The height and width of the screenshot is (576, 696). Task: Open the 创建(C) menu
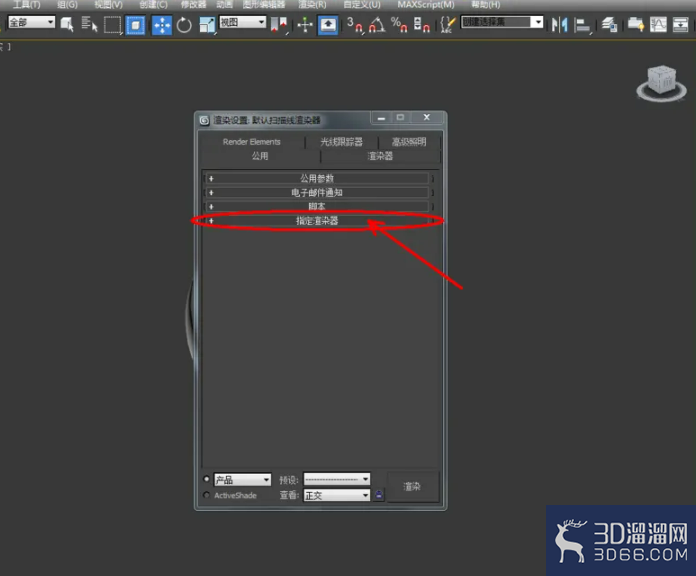coord(153,4)
